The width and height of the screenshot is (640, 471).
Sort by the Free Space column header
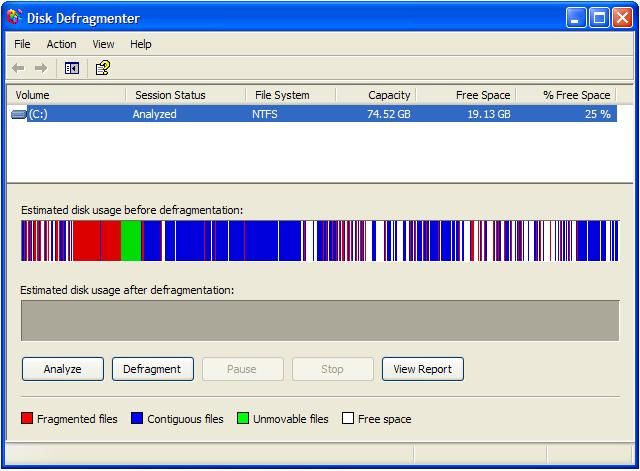[467, 95]
